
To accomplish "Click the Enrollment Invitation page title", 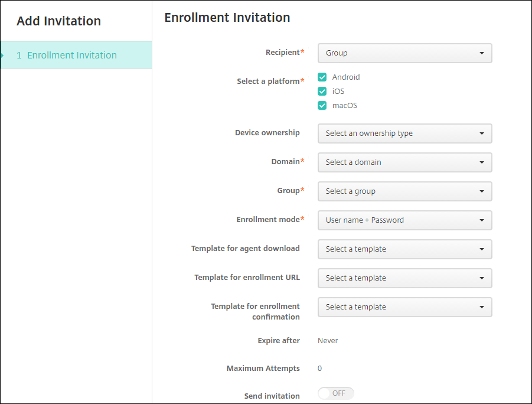I will coord(227,18).
